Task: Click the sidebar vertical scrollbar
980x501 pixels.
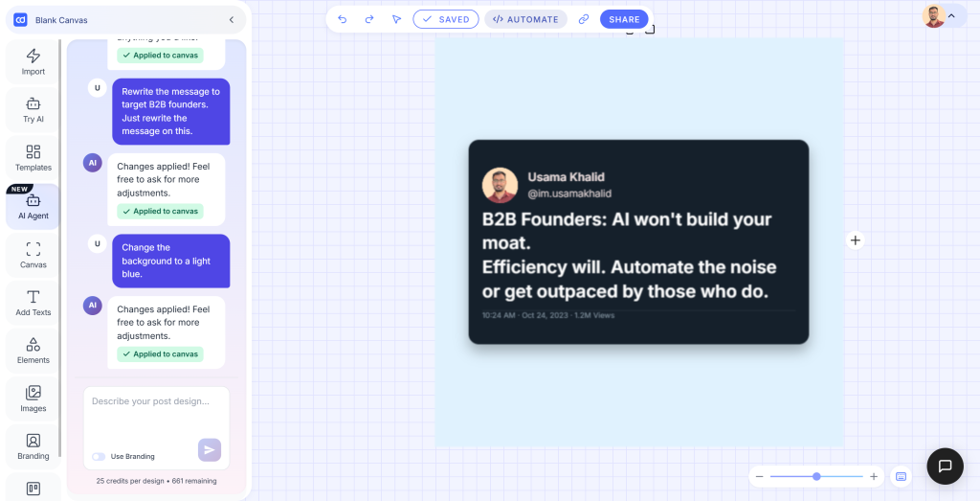Action: click(60, 247)
